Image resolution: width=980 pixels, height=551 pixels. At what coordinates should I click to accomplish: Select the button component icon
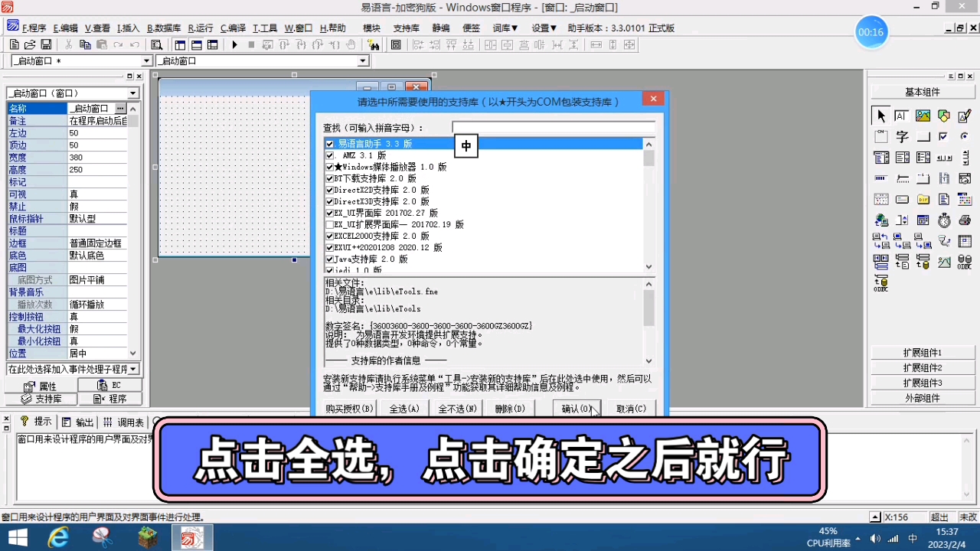923,136
